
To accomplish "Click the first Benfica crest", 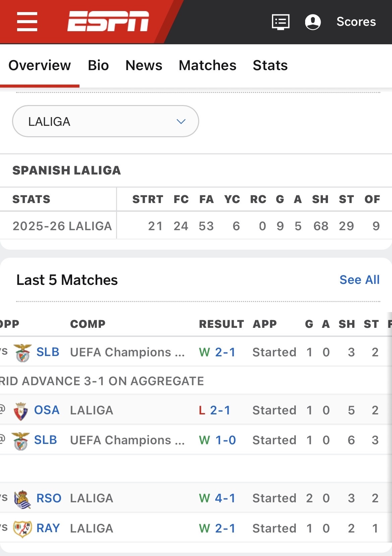I will tap(23, 353).
